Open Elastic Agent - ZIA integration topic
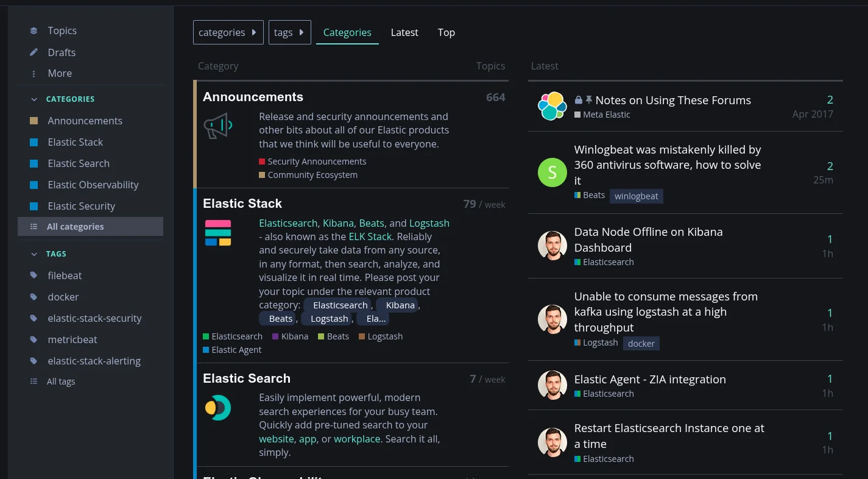Image resolution: width=868 pixels, height=479 pixels. tap(650, 379)
